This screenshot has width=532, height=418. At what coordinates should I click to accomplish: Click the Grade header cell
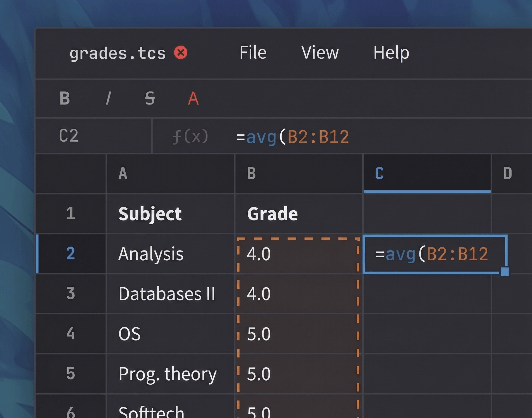[299, 214]
